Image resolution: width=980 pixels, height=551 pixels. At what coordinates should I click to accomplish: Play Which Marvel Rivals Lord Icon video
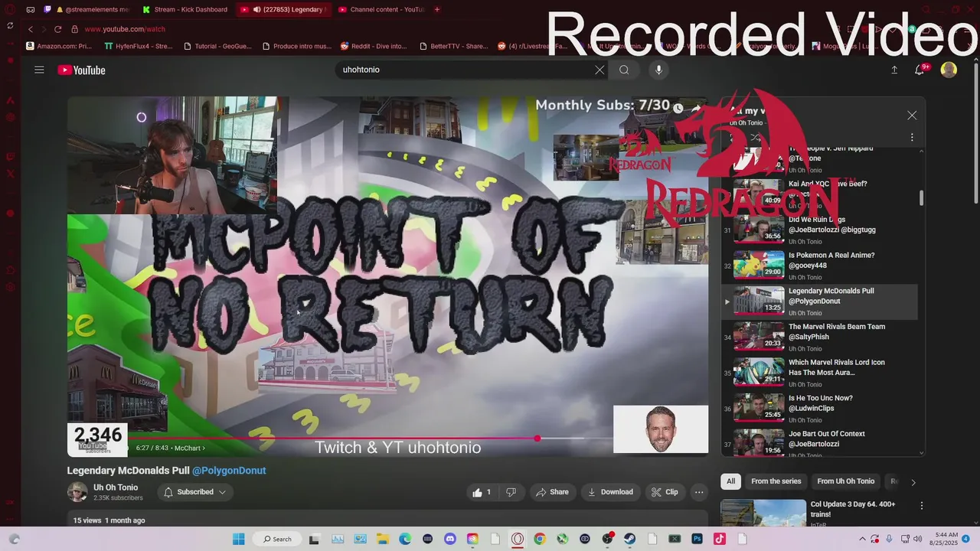(x=819, y=373)
